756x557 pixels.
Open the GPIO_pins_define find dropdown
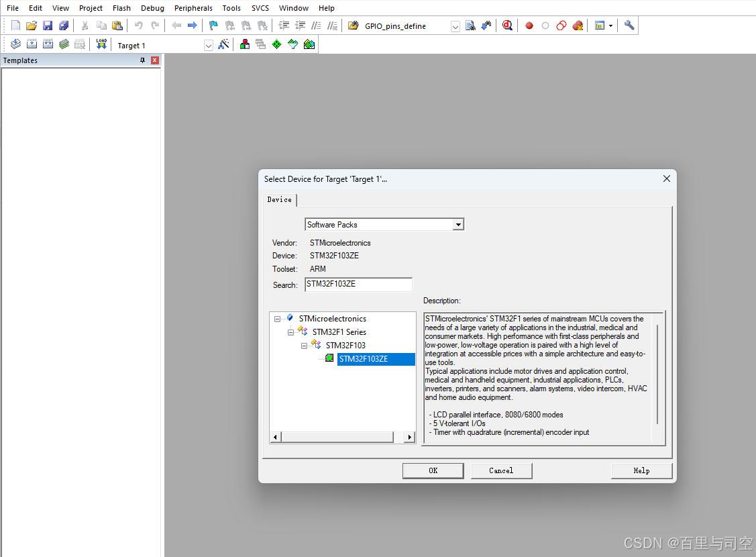click(x=455, y=27)
